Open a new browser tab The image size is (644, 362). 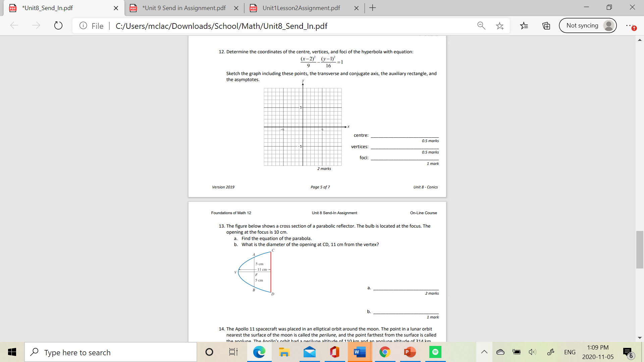click(x=372, y=7)
